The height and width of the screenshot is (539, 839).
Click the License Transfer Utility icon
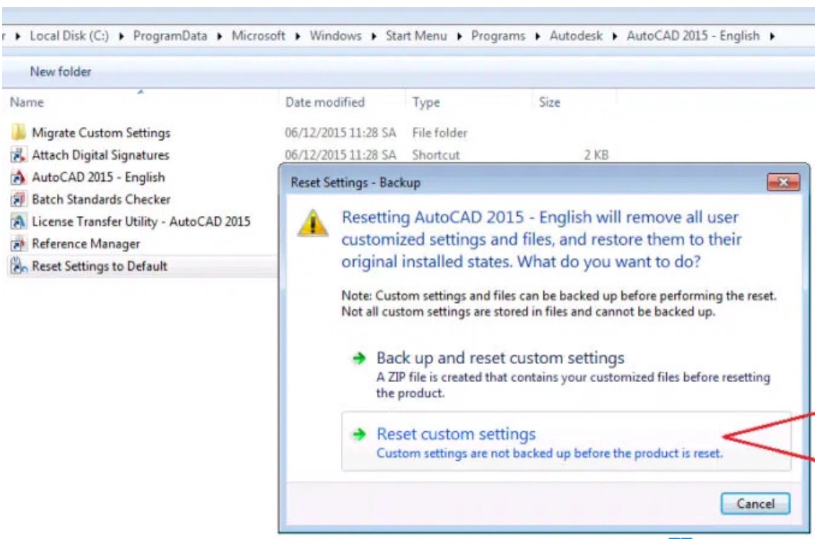[x=18, y=221]
